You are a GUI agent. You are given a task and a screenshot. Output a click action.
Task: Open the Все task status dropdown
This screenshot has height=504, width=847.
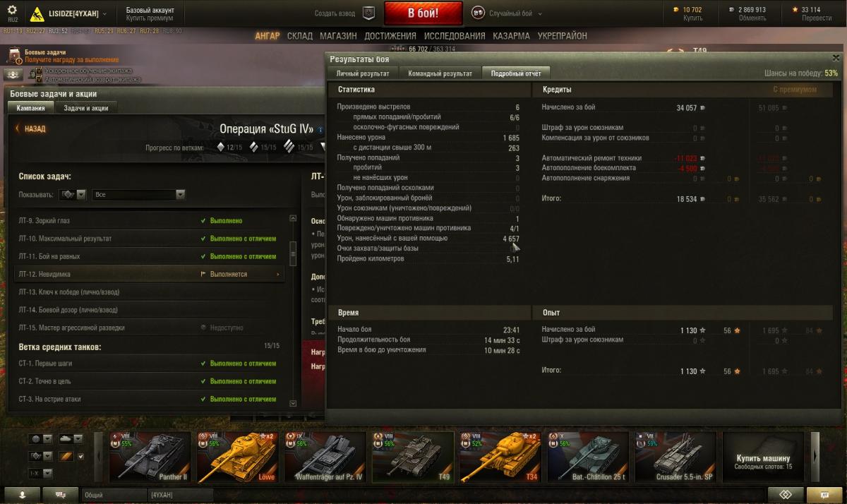pyautogui.click(x=139, y=194)
